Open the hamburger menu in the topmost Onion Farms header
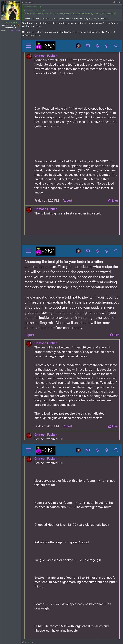123x644 pixels. [x=29, y=46]
